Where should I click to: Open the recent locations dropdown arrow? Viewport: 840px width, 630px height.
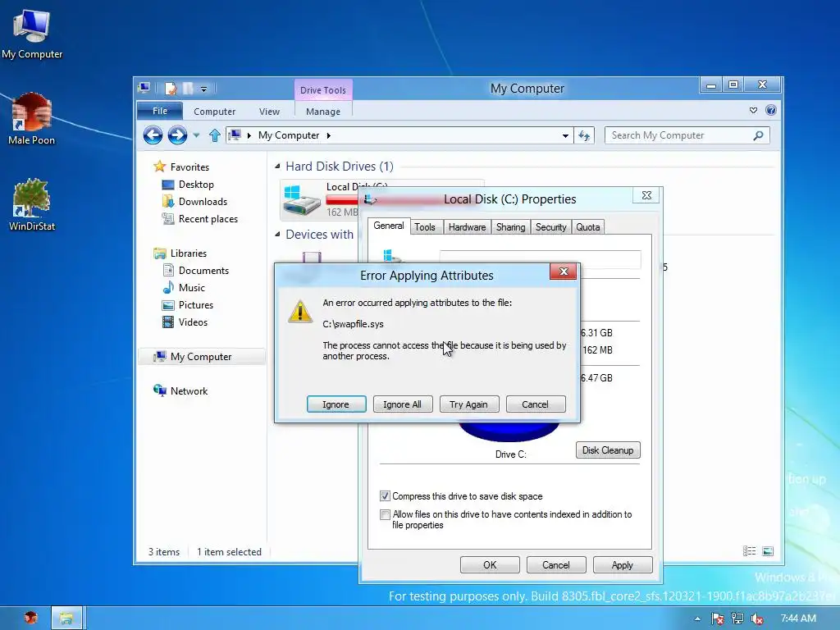point(196,135)
